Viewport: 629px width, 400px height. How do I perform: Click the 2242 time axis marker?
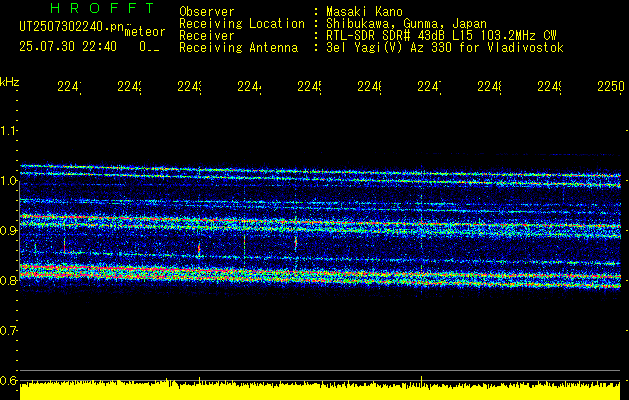click(130, 87)
